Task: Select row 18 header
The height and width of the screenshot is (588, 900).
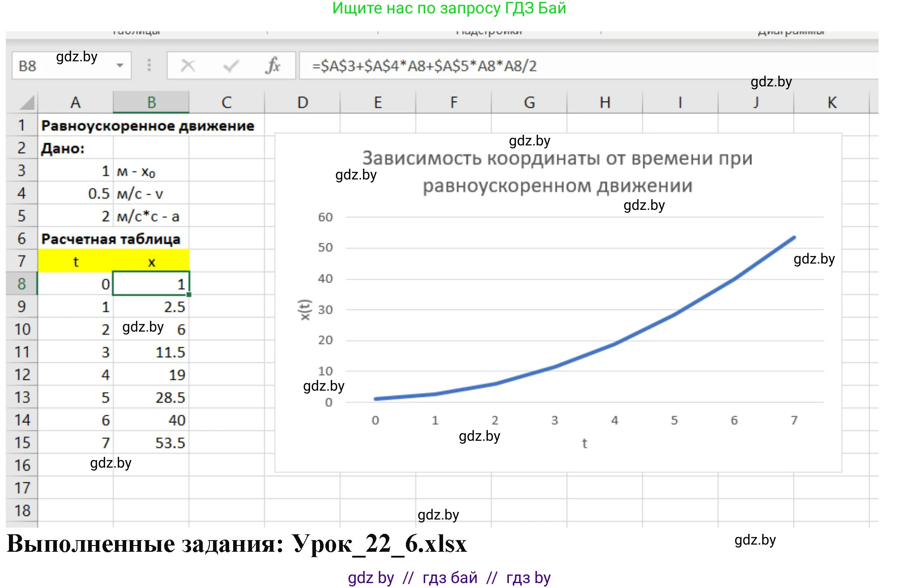Action: pyautogui.click(x=21, y=510)
